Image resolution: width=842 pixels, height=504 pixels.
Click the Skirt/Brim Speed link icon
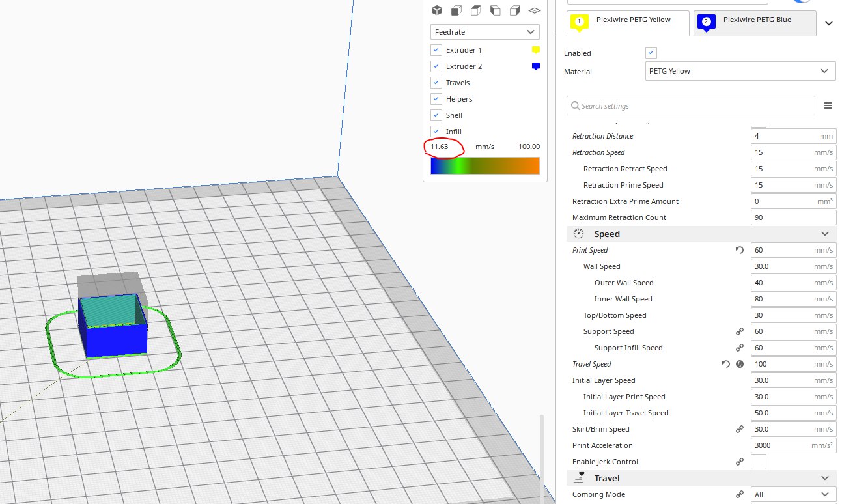tap(739, 429)
